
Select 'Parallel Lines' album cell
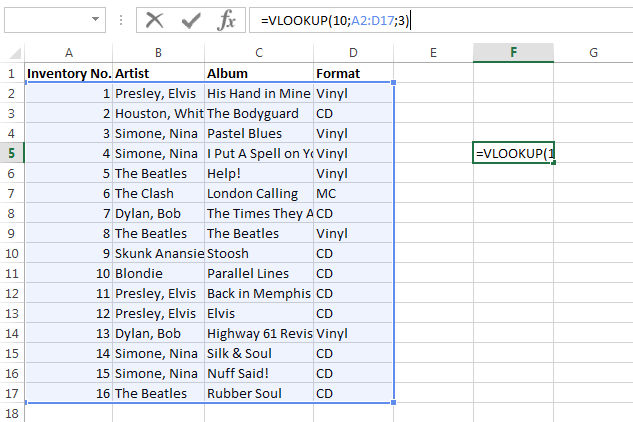click(259, 273)
